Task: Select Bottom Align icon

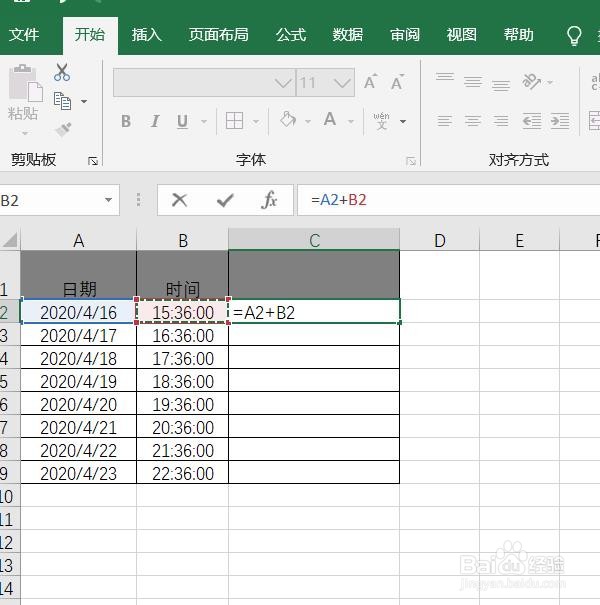Action: pos(500,85)
